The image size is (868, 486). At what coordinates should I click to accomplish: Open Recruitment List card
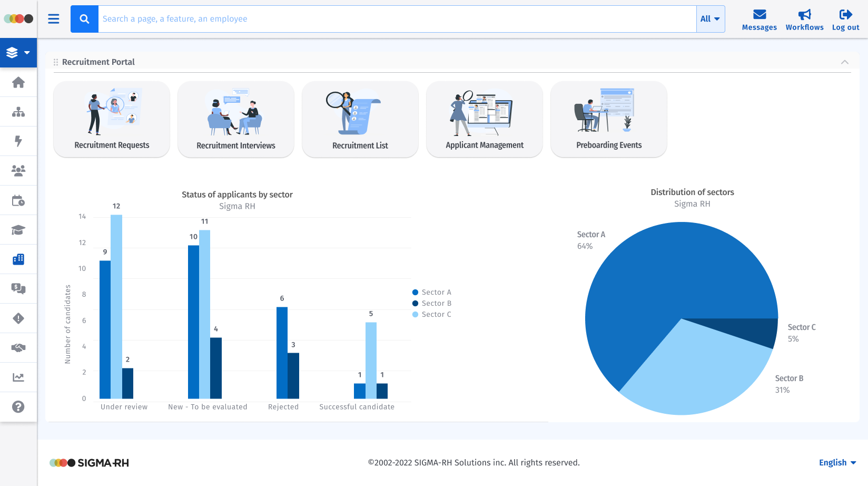click(x=360, y=119)
